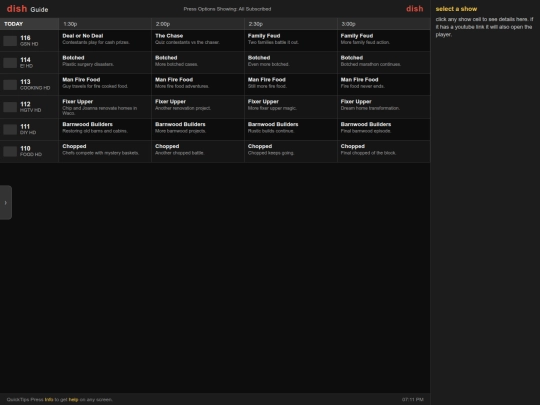Select Fixer Upper 'Another renovation project'
The image size is (540, 405).
(x=198, y=107)
